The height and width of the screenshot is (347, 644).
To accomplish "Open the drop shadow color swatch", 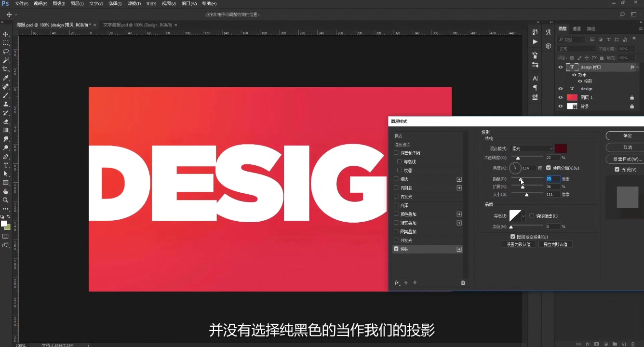I will click(x=561, y=148).
